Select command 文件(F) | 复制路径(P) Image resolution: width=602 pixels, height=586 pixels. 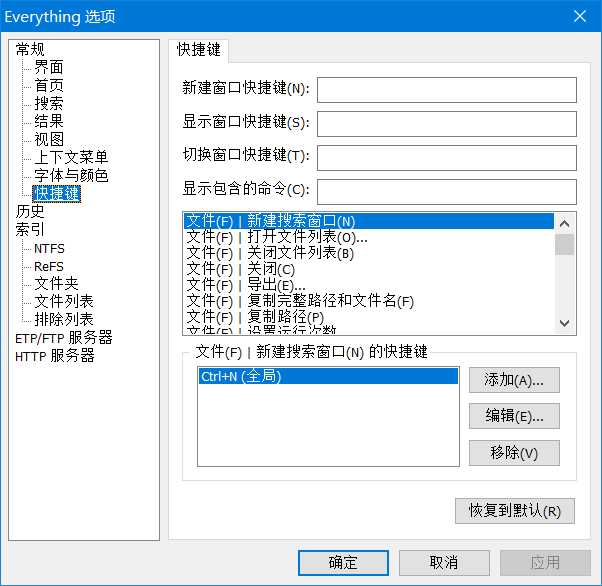369,317
